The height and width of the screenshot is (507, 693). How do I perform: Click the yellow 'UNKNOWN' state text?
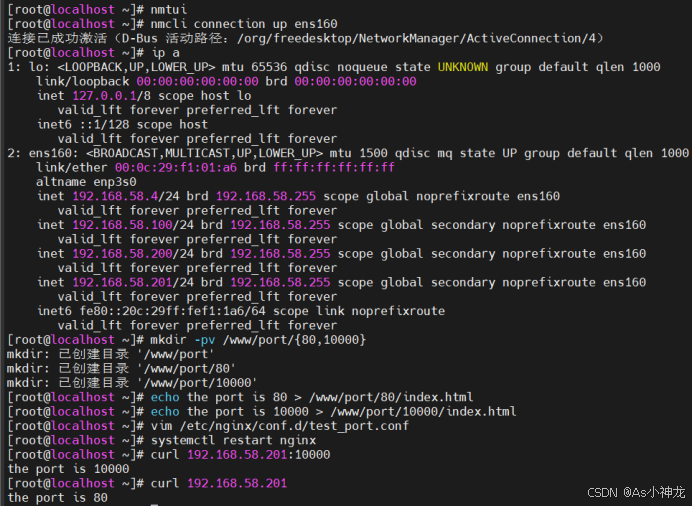pyautogui.click(x=463, y=67)
